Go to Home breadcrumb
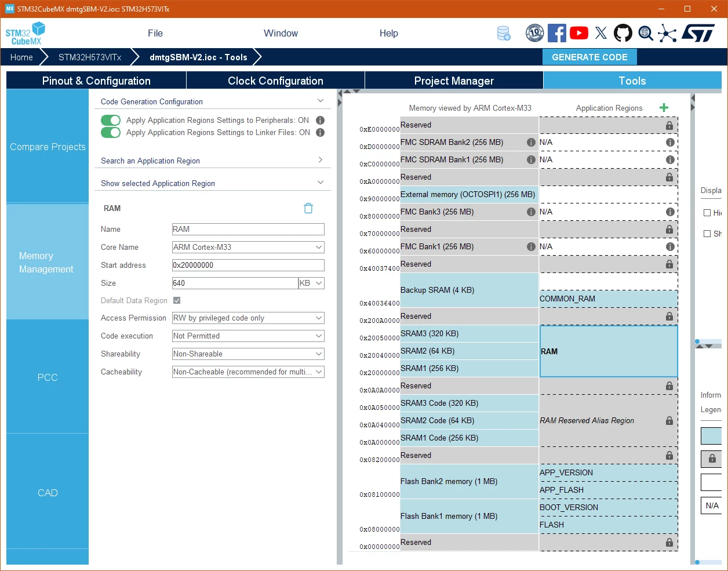Screen dimensions: 728x571 coord(21,57)
